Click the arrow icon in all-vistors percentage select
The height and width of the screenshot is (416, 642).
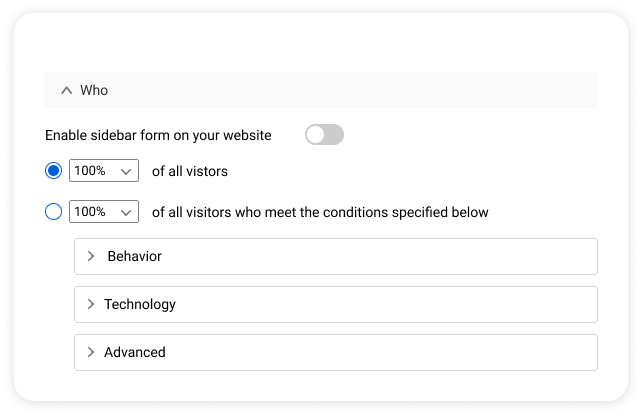point(126,171)
